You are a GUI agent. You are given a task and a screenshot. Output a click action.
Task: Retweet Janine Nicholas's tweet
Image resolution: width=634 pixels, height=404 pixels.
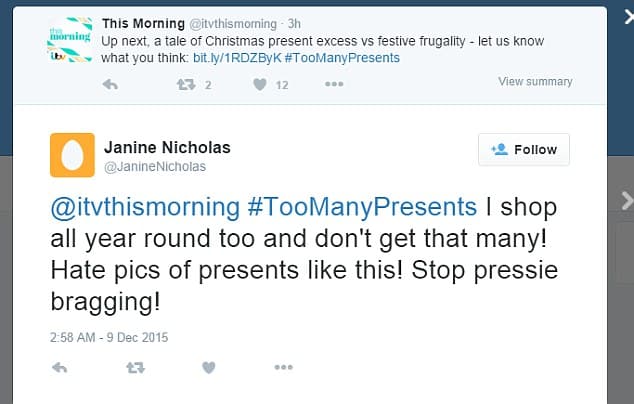tap(135, 368)
